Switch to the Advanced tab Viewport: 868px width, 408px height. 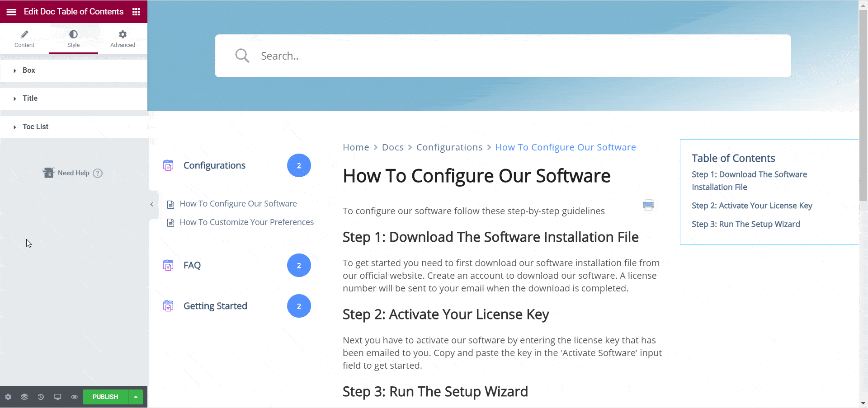coord(123,38)
